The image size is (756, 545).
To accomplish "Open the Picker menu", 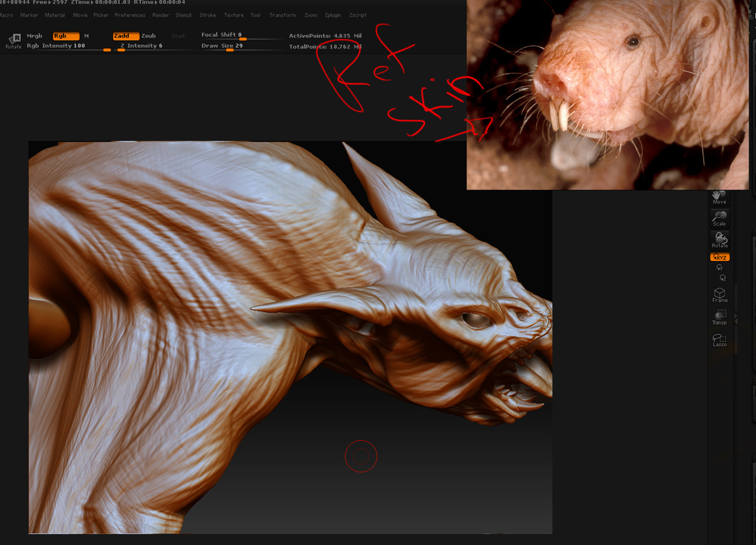I will tap(101, 15).
